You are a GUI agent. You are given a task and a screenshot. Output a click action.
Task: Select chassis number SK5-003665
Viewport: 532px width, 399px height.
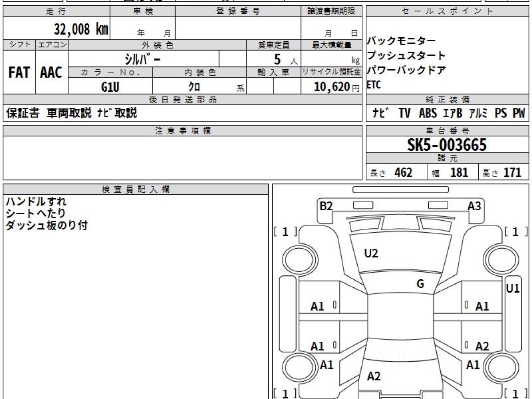tap(447, 145)
